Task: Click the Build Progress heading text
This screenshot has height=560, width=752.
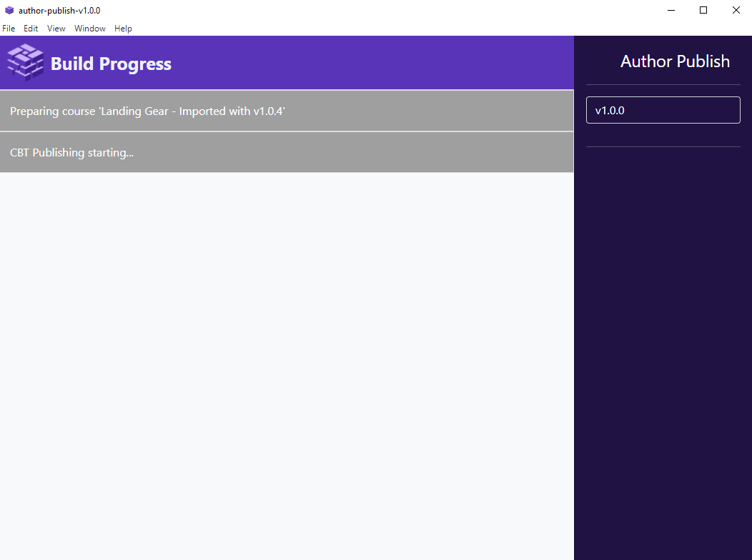Action: [111, 64]
